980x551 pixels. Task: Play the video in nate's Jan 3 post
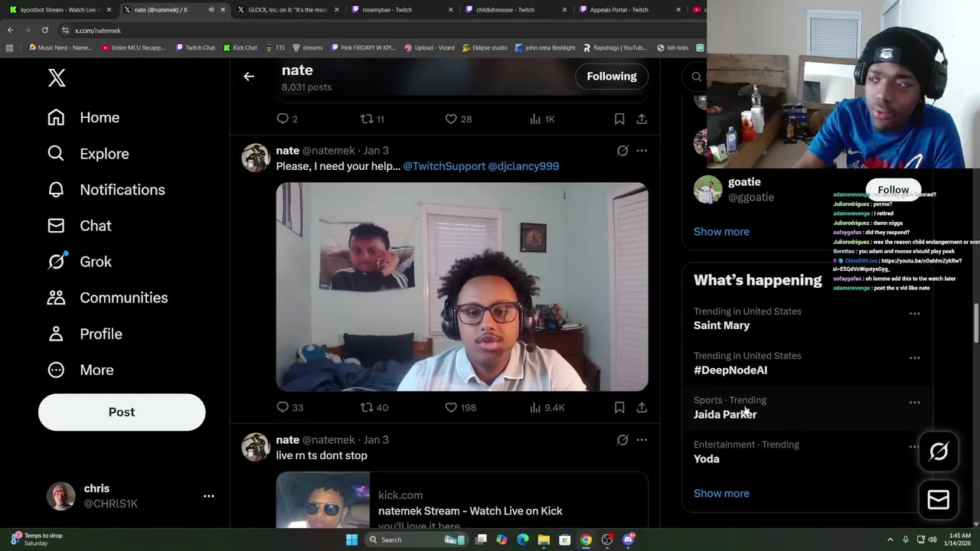click(462, 287)
